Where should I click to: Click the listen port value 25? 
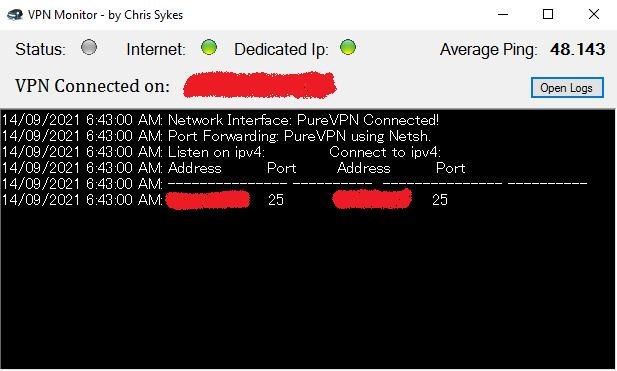[276, 199]
